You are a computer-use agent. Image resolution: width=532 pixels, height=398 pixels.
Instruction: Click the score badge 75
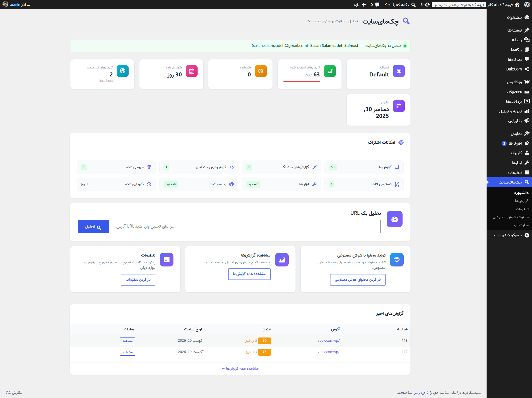tap(265, 352)
